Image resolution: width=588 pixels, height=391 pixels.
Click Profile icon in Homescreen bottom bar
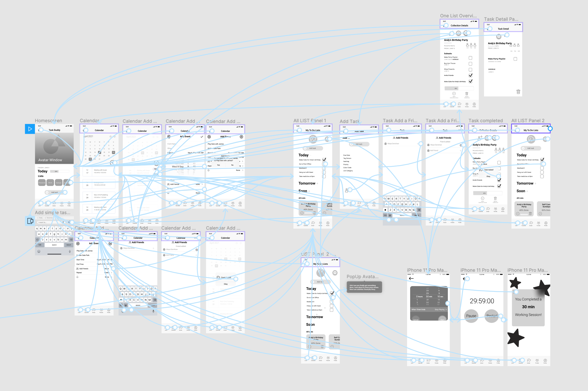click(69, 203)
